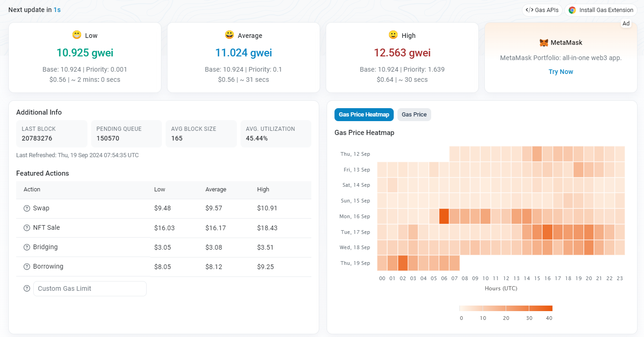644x337 pixels.
Task: Click the Swap High price $10.91
Action: 267,208
